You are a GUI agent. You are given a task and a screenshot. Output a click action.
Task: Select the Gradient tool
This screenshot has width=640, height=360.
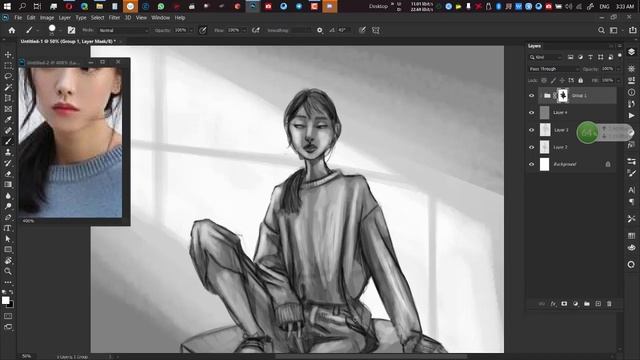(8, 184)
